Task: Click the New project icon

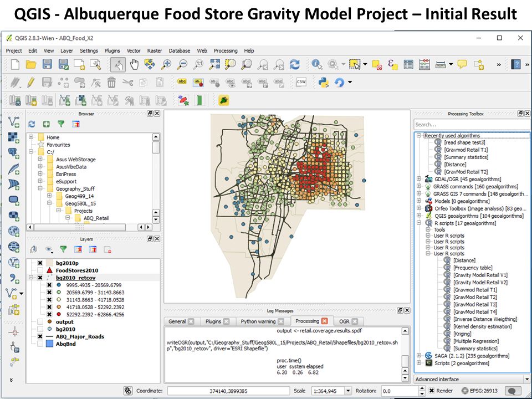Action: 15,64
